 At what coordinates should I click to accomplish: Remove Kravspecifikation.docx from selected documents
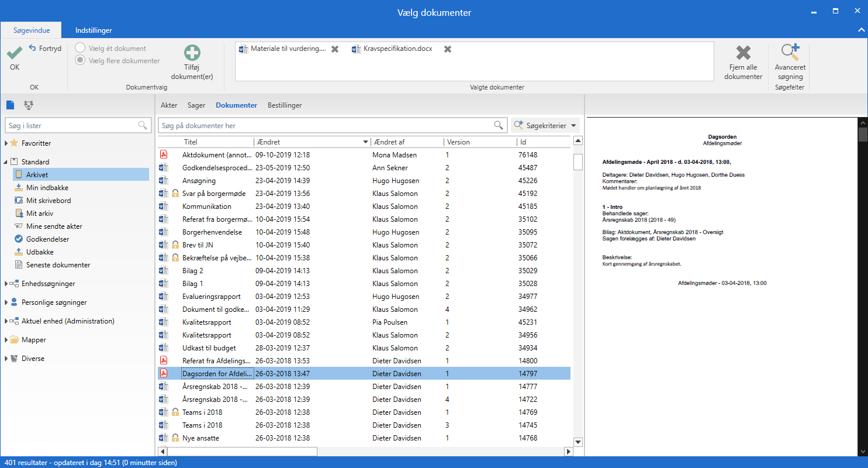click(x=448, y=49)
